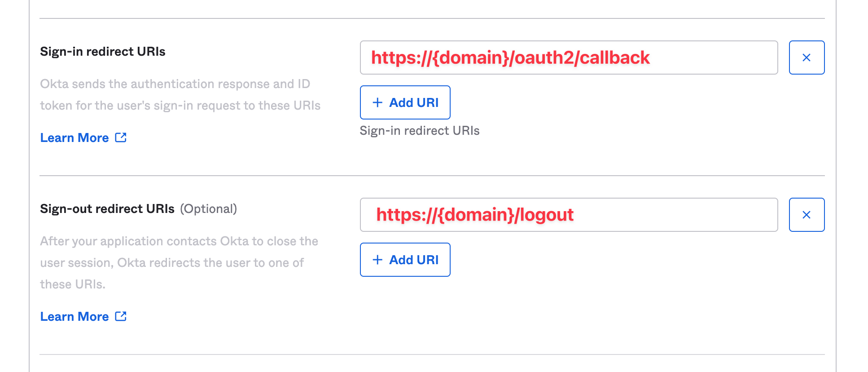868x372 pixels.
Task: Open Learn More for Sign-in redirect URIs
Action: pyautogui.click(x=75, y=137)
